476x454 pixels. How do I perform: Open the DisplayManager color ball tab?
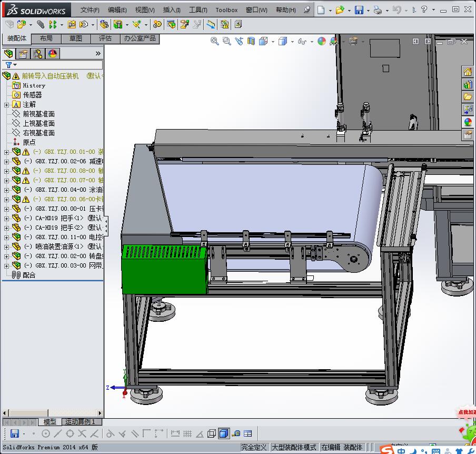click(52, 54)
